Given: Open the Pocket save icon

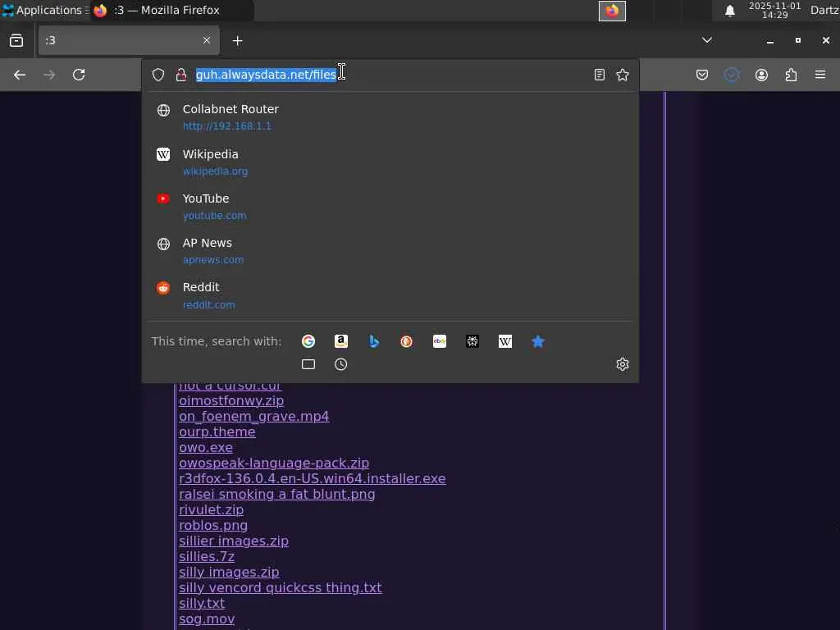Looking at the screenshot, I should pyautogui.click(x=702, y=75).
